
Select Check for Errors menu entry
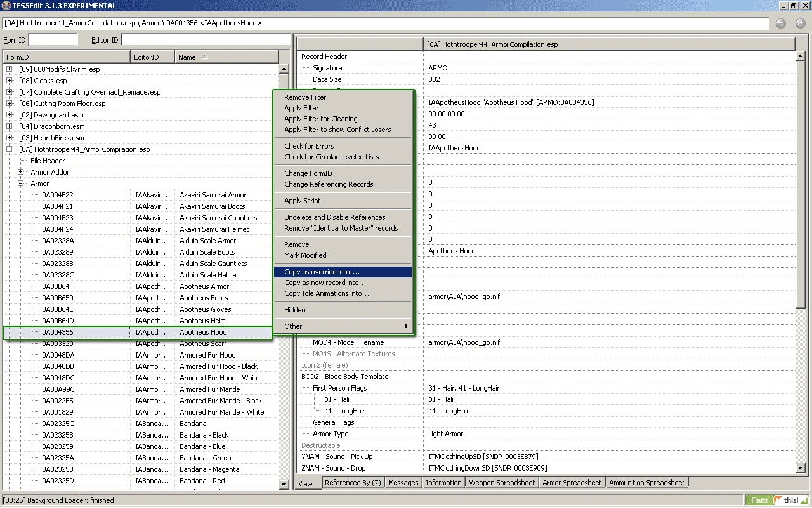tap(343, 146)
